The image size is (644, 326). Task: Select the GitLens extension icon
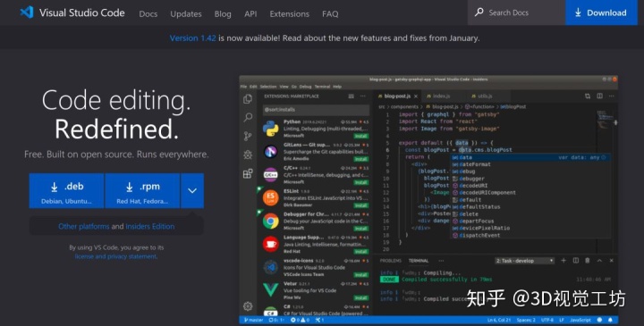click(x=271, y=152)
